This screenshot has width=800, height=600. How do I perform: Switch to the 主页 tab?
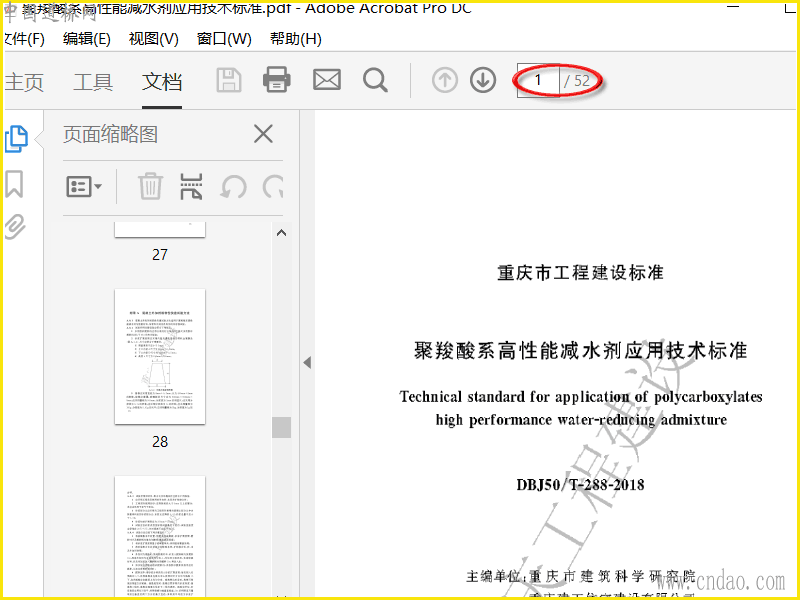(24, 82)
